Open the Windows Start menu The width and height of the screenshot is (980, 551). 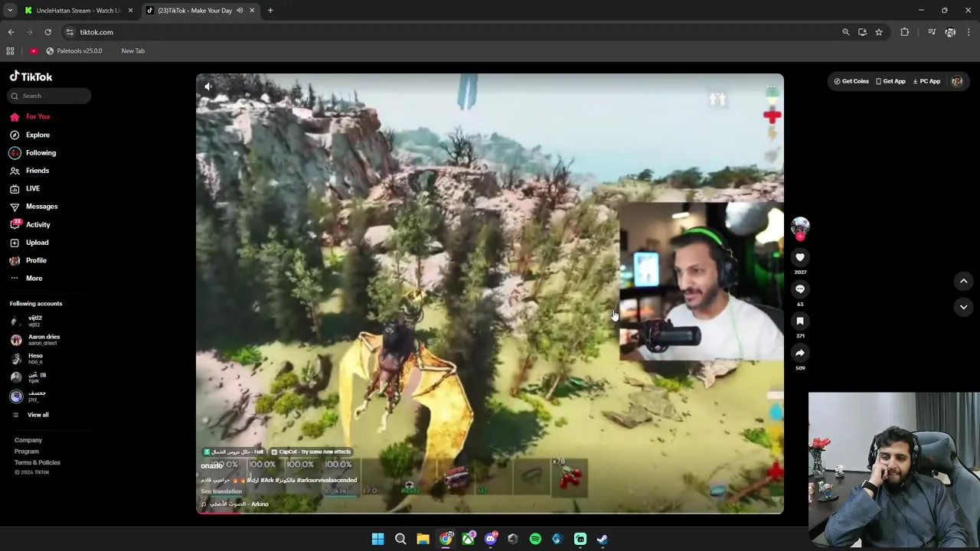click(x=377, y=540)
